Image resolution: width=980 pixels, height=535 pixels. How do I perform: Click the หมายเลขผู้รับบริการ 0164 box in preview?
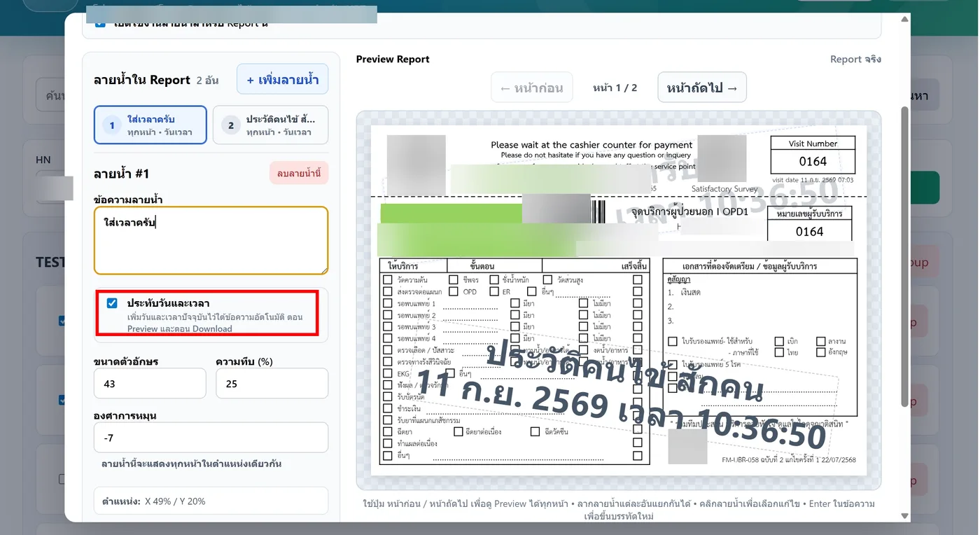(x=810, y=224)
